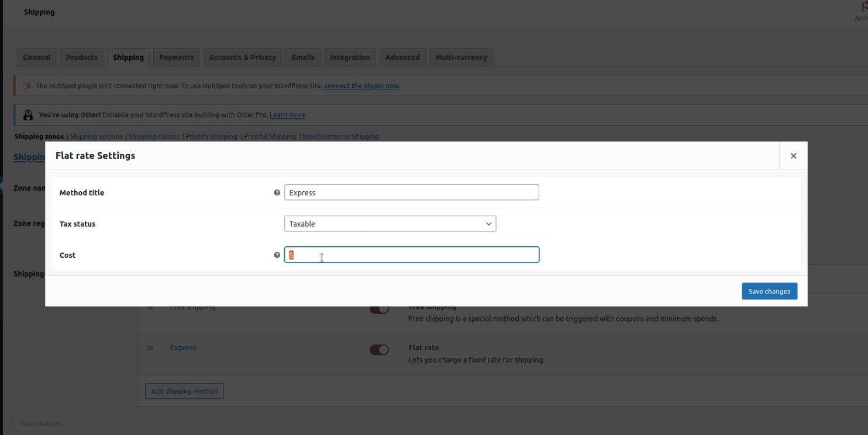This screenshot has width=868, height=435.
Task: Follow the Learn more Otter link
Action: [x=287, y=115]
